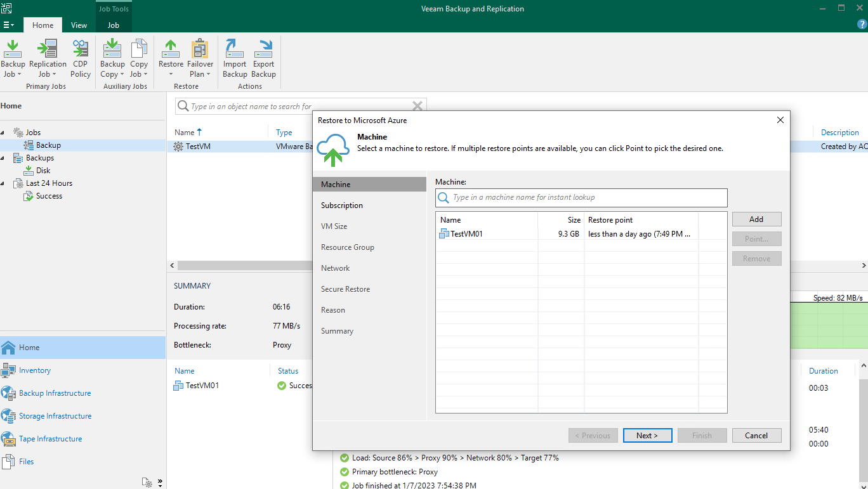Focus the machine name lookup field
868x489 pixels.
click(581, 197)
